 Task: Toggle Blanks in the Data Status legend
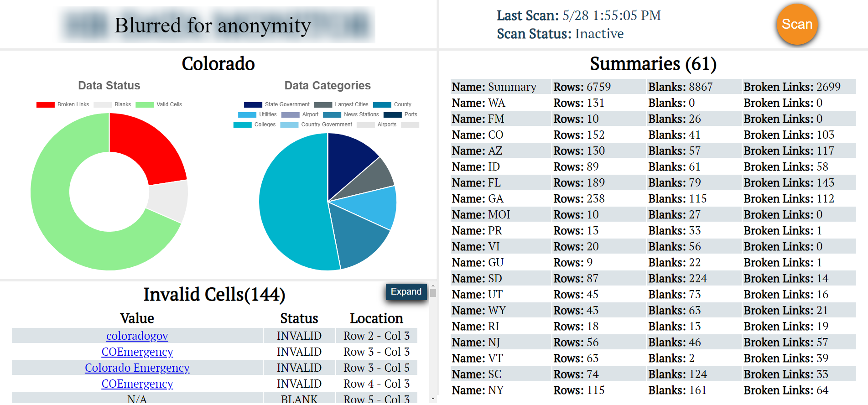pyautogui.click(x=112, y=104)
